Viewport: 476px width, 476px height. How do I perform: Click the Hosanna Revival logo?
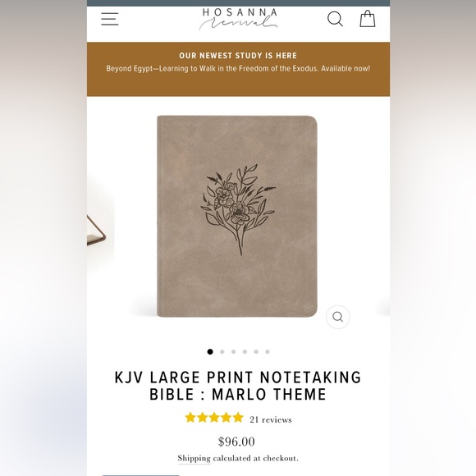(239, 19)
